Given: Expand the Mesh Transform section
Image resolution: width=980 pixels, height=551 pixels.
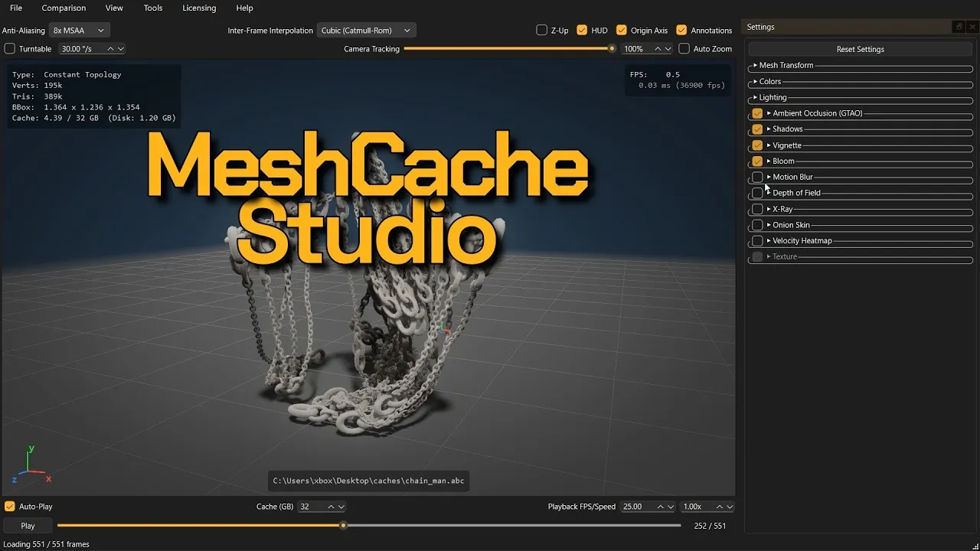Looking at the screenshot, I should click(x=756, y=66).
